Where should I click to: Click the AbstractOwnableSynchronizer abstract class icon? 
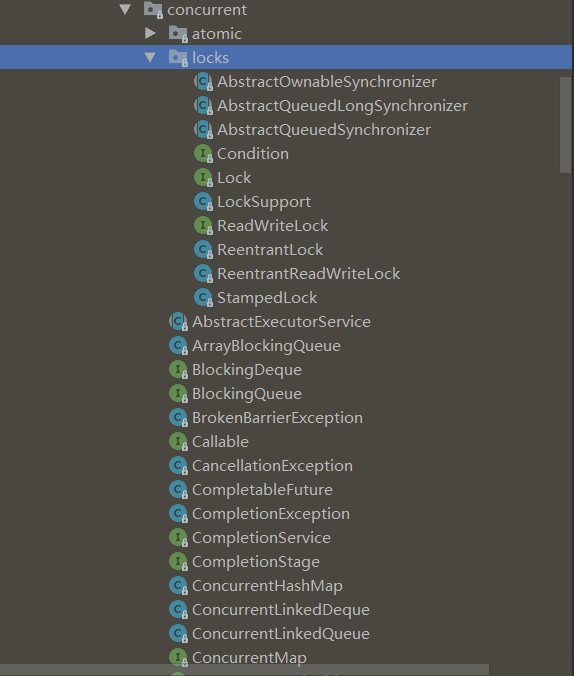pos(203,81)
